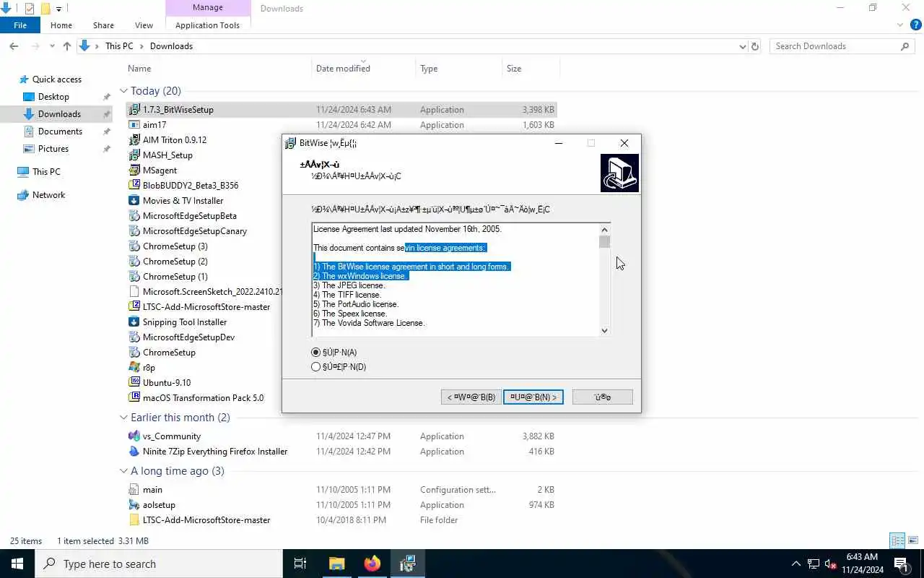Refresh the Downloads folder view

(755, 46)
